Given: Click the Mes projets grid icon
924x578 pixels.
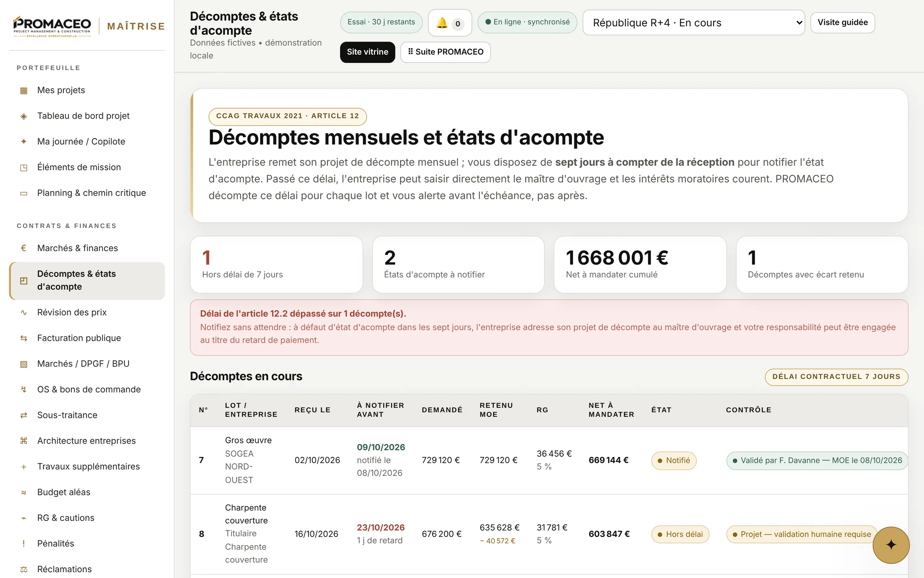Looking at the screenshot, I should [24, 91].
